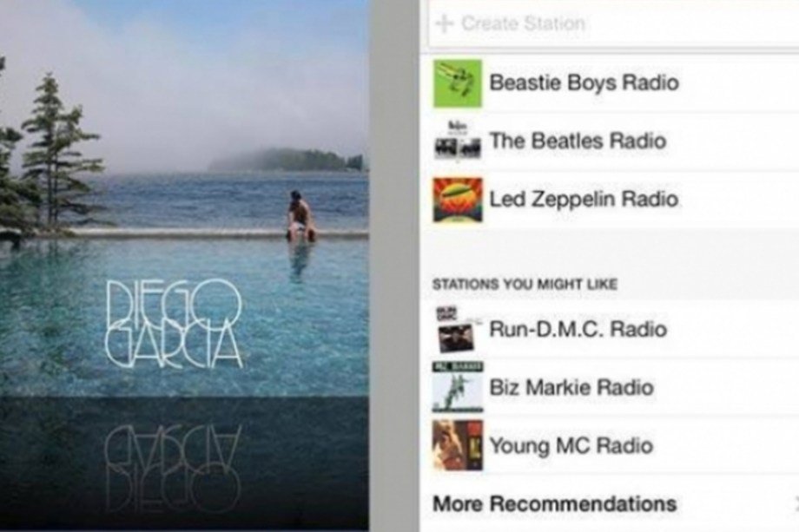Click the Diego Garcia title on cover
Screen dimensions: 799x532
click(x=173, y=323)
